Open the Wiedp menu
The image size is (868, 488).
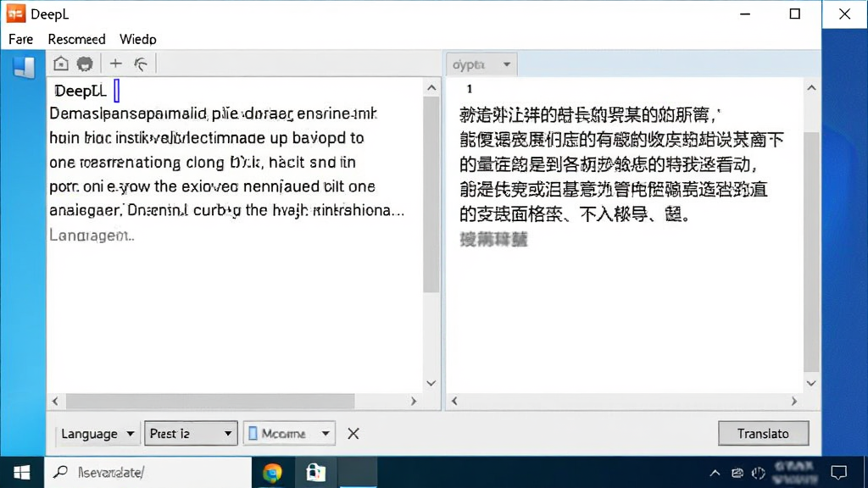pos(138,39)
